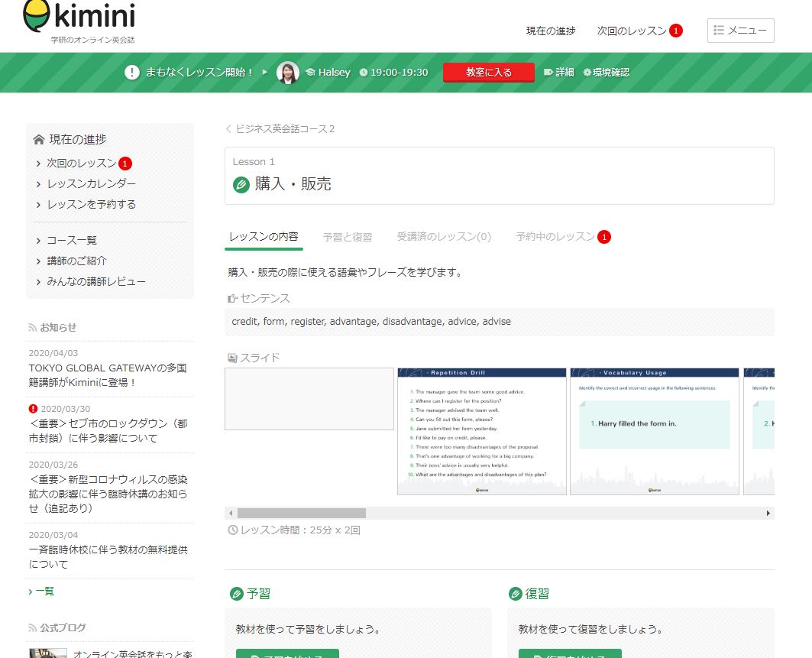Open the Repetition Drill slide thumbnail

point(481,432)
